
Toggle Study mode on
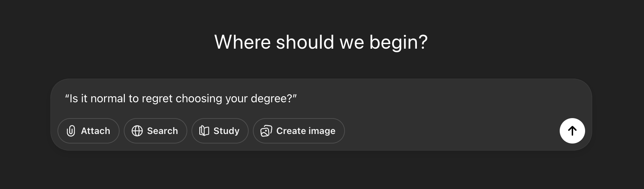click(220, 131)
